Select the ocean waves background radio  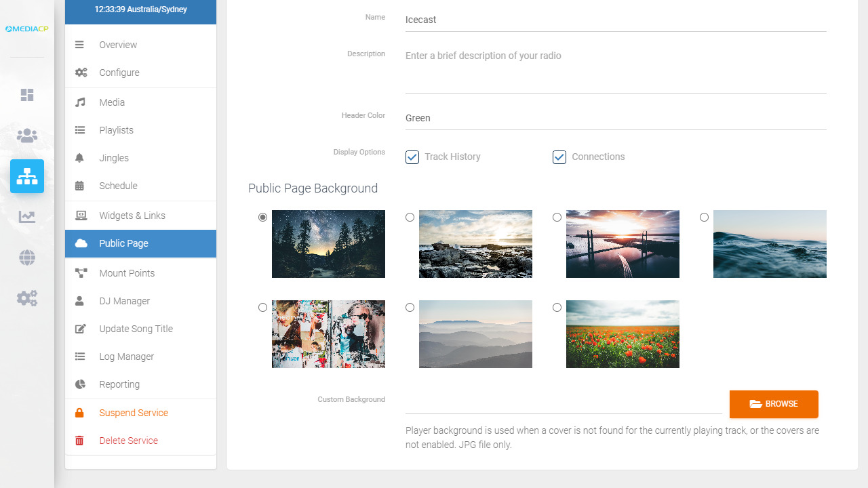(704, 218)
